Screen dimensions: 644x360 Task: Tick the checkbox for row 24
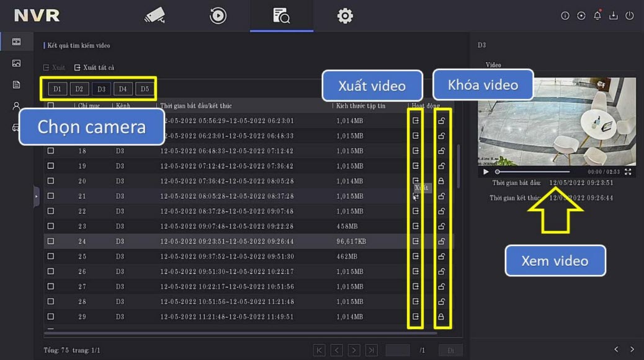51,241
